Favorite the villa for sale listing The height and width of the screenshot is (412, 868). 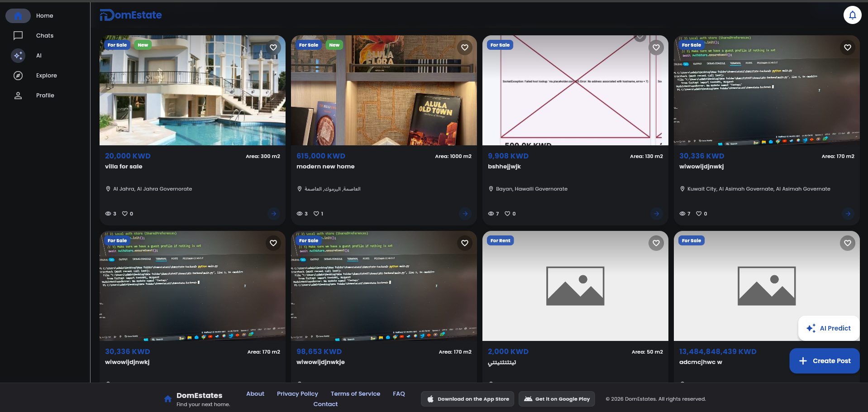[273, 48]
